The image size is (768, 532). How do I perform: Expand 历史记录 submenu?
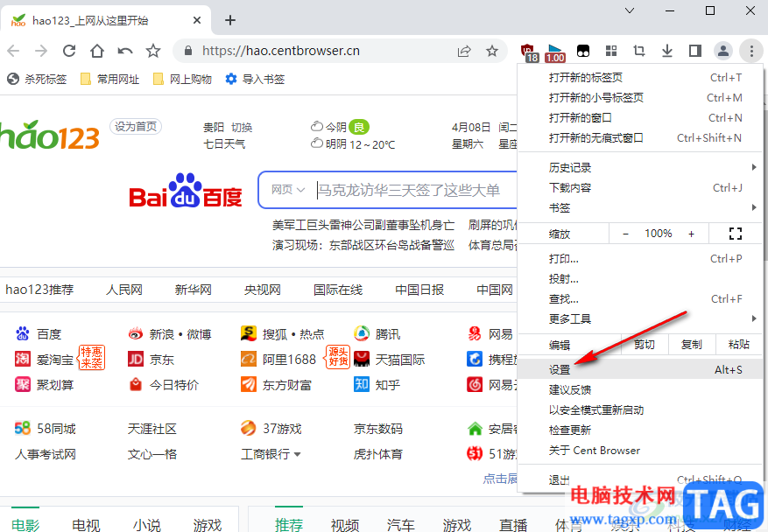coord(641,167)
